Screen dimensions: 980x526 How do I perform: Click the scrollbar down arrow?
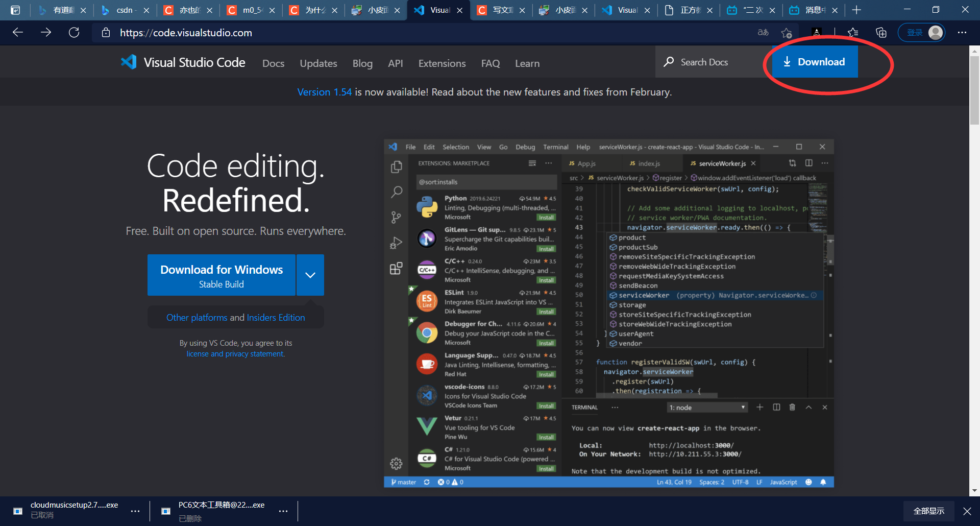pyautogui.click(x=974, y=491)
